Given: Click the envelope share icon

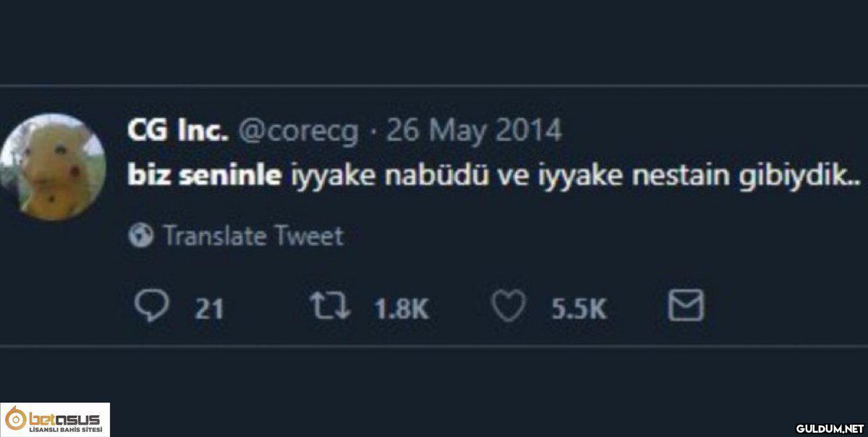Looking at the screenshot, I should click(x=684, y=307).
